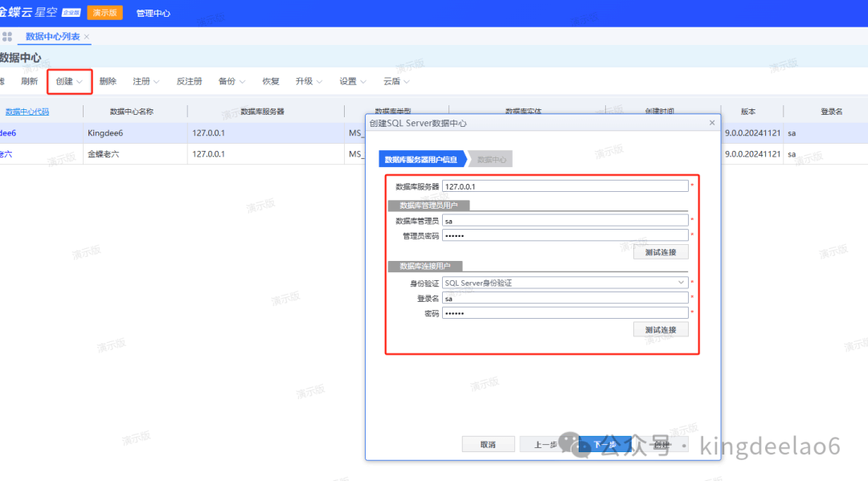Open the 身份验证 combo box

[565, 283]
